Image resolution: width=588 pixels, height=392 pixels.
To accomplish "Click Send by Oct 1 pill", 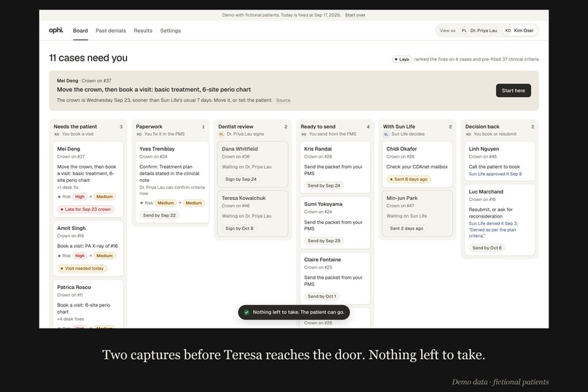I will pyautogui.click(x=322, y=296).
